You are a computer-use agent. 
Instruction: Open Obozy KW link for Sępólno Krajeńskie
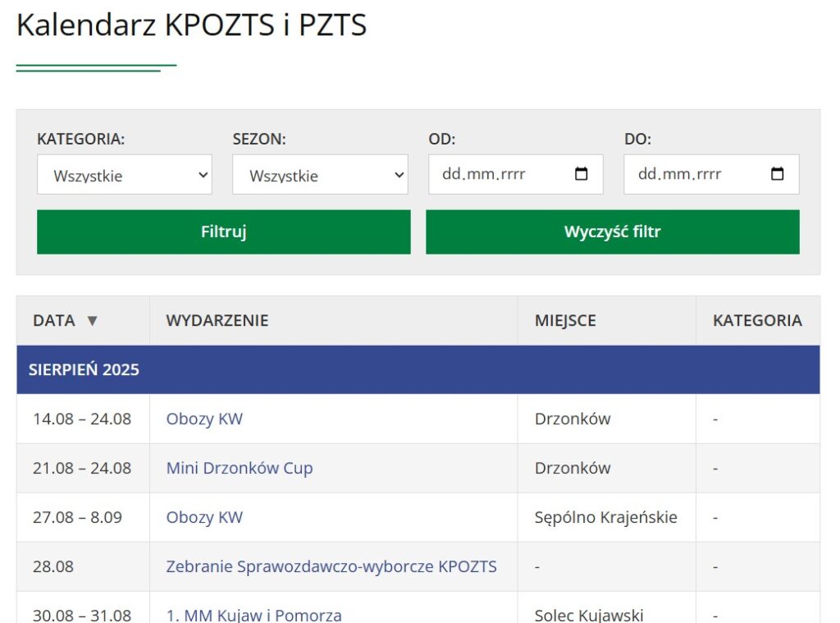click(204, 517)
